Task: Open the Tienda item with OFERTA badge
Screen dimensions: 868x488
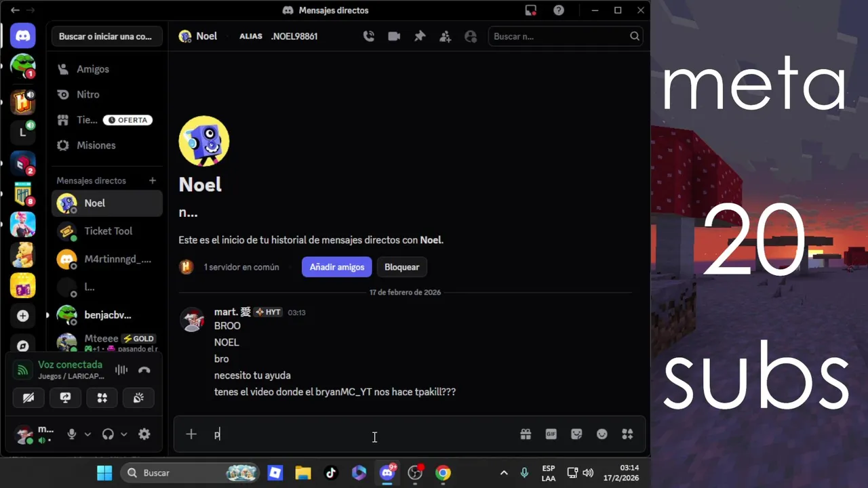Action: coord(106,120)
